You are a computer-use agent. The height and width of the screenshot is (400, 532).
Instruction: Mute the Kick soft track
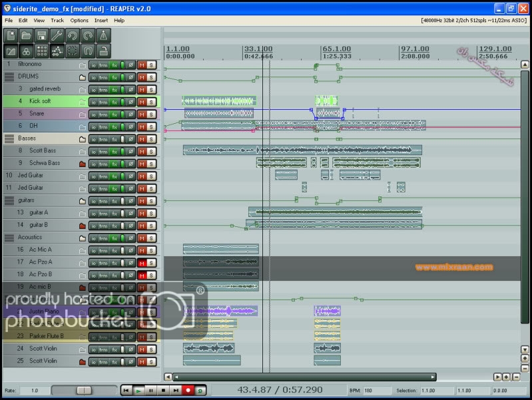point(142,102)
